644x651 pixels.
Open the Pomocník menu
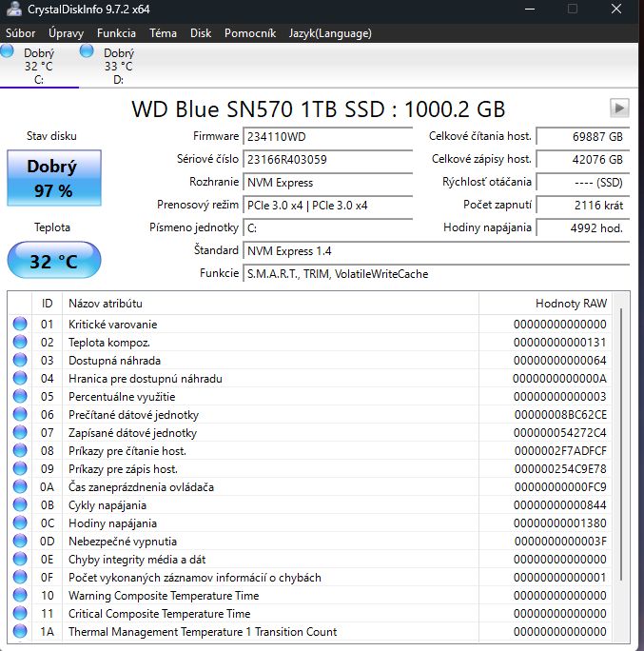(x=250, y=33)
